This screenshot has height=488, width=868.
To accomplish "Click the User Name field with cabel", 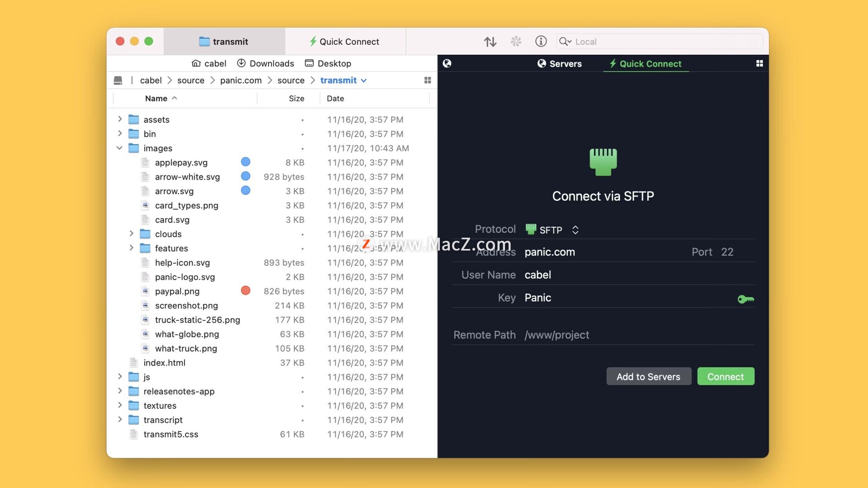I will (638, 275).
